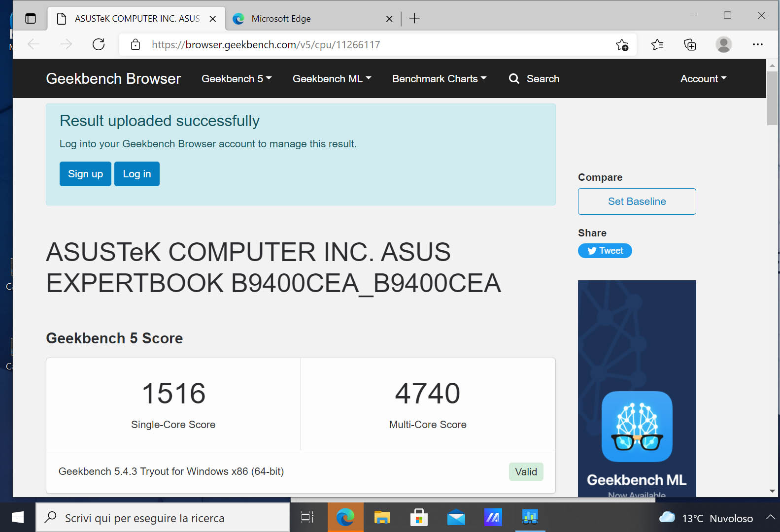780x532 pixels.
Task: Click the scrollbar up arrow
Action: click(x=772, y=66)
